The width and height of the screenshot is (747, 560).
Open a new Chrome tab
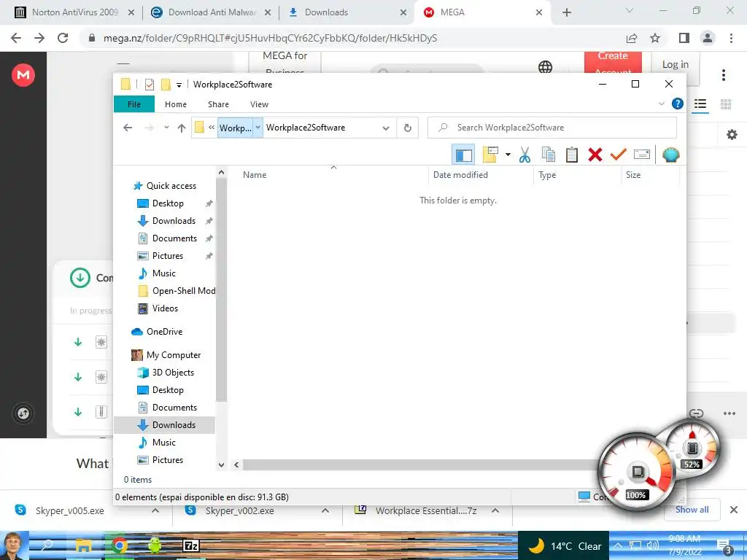[566, 12]
